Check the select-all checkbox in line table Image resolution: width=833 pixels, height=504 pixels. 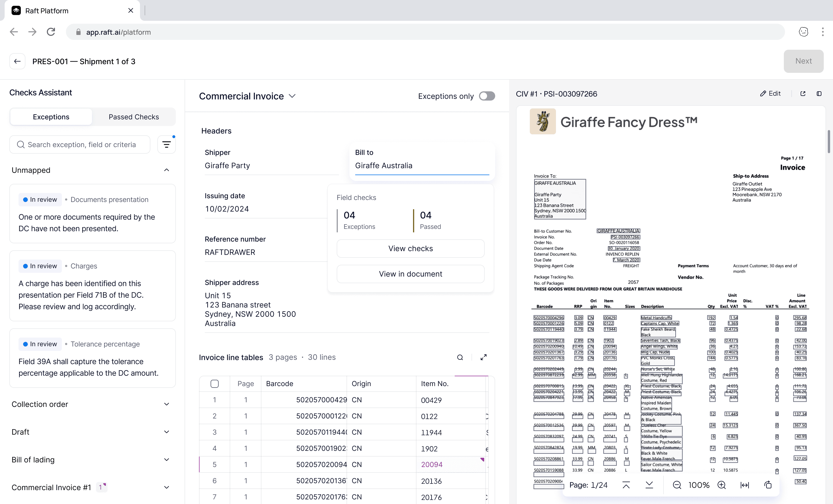click(214, 384)
